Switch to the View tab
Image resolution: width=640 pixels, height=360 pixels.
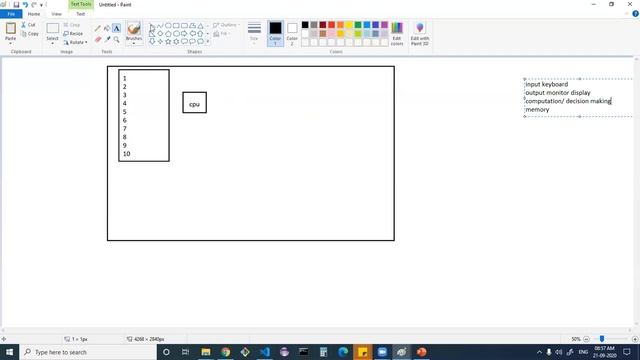[56, 14]
